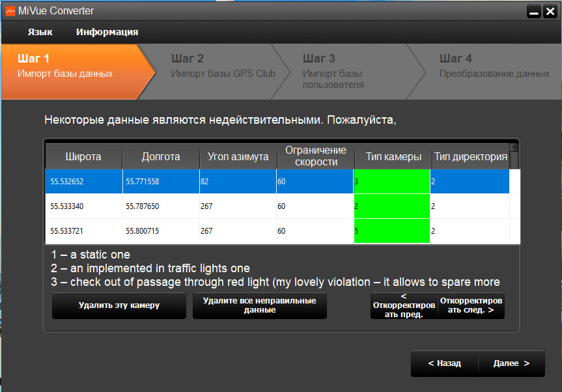Screen dimensions: 562x392
Task: Select green camera type cell with value 5
Action: click(391, 231)
